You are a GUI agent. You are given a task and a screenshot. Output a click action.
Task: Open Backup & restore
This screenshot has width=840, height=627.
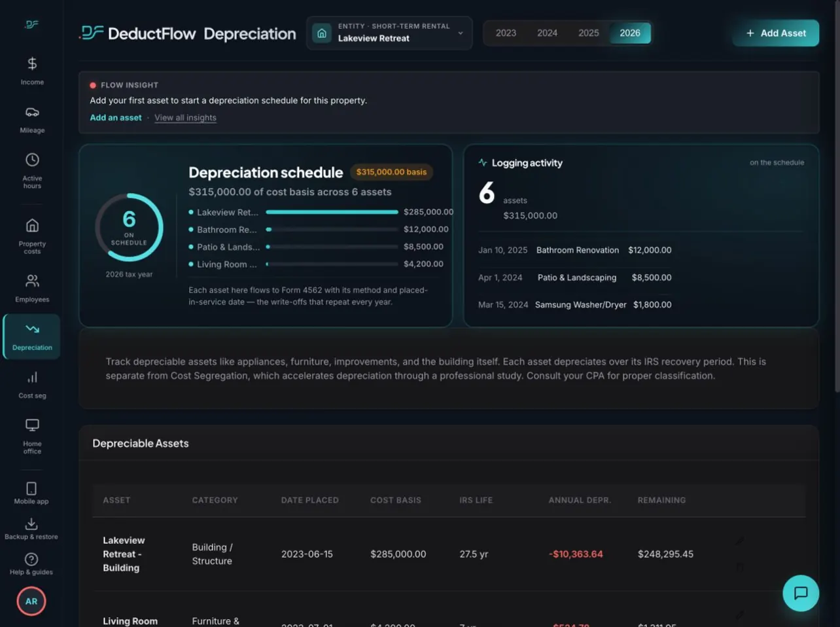pyautogui.click(x=31, y=528)
